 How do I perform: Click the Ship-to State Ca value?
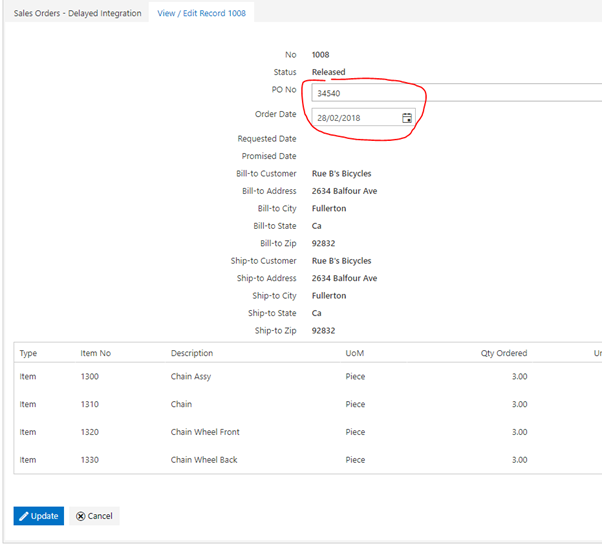click(x=317, y=313)
